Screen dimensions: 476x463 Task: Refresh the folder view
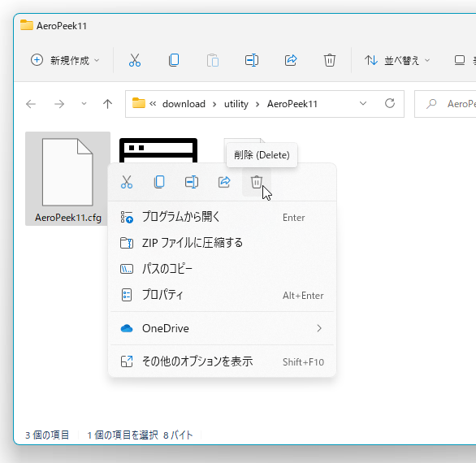(390, 103)
